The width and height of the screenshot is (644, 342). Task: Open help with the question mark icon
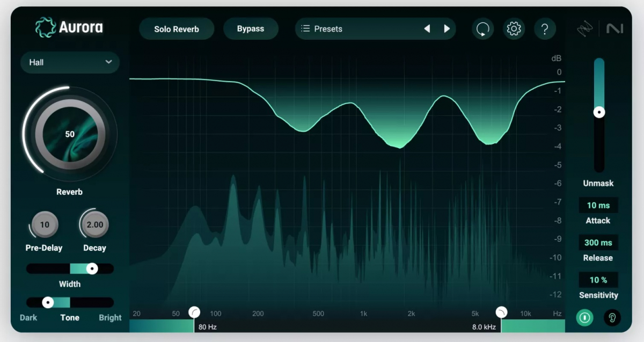[545, 29]
